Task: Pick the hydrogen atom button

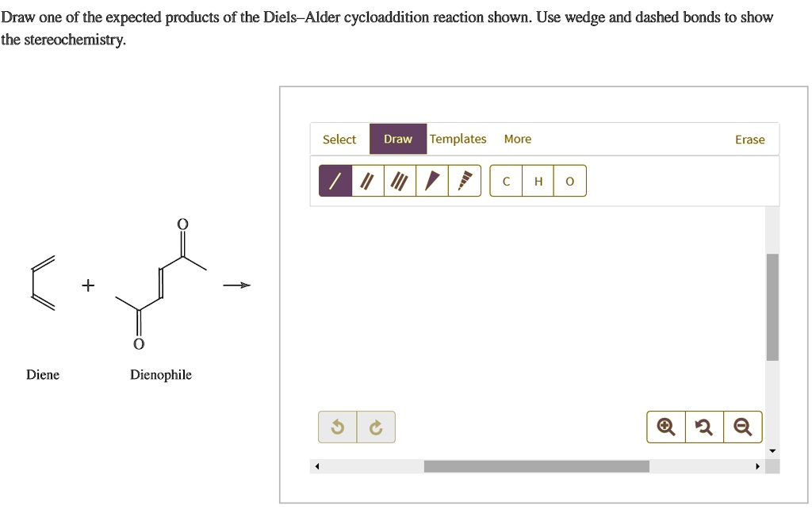Action: point(538,181)
